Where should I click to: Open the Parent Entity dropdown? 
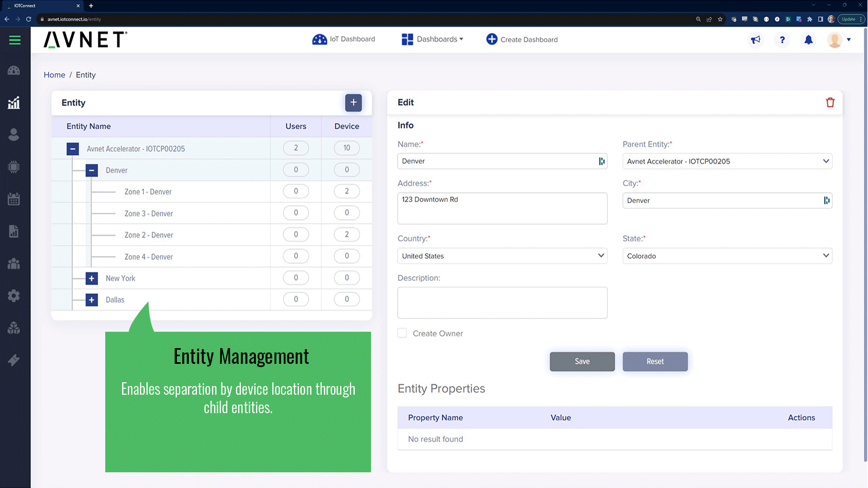[727, 161]
